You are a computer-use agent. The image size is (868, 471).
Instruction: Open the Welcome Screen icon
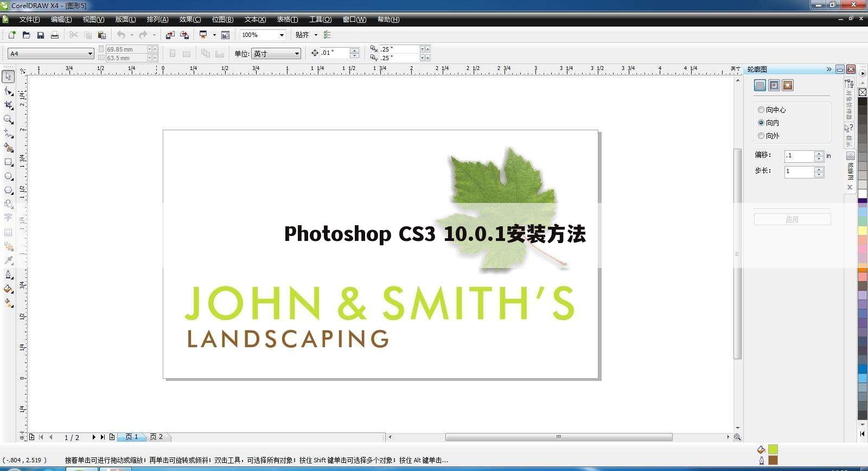(x=225, y=35)
